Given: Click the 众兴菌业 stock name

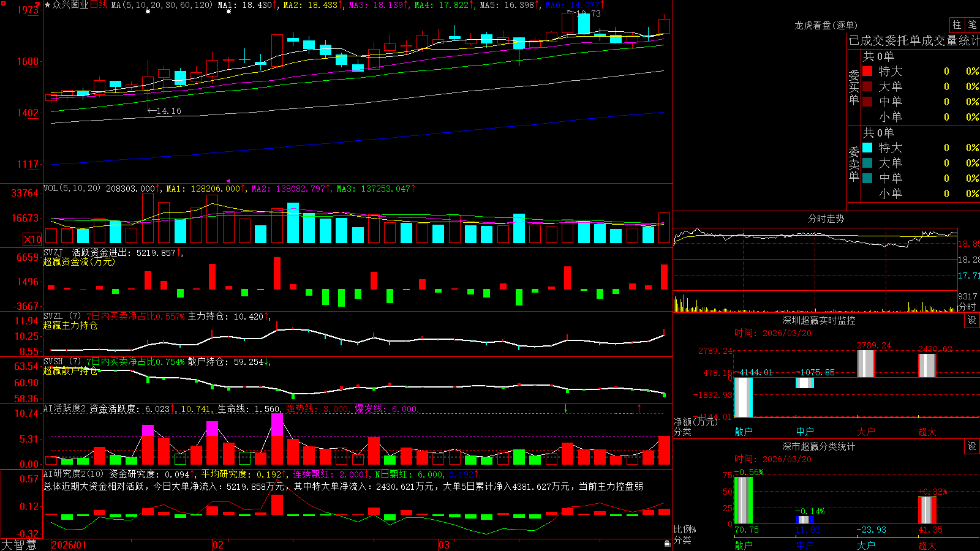Looking at the screenshot, I should tap(70, 5).
